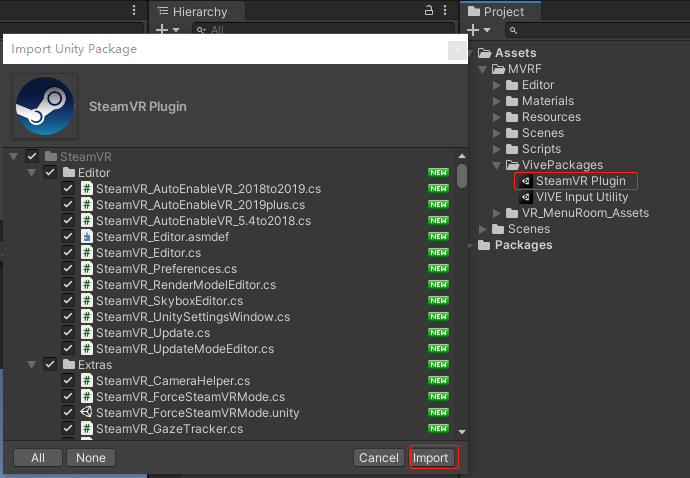Click the import list scrollbar thumb

[x=462, y=176]
